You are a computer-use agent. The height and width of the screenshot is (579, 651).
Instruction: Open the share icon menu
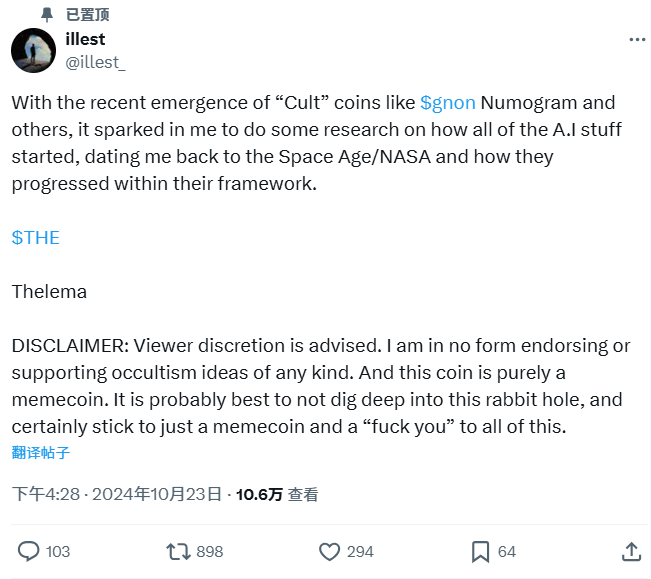pyautogui.click(x=631, y=551)
